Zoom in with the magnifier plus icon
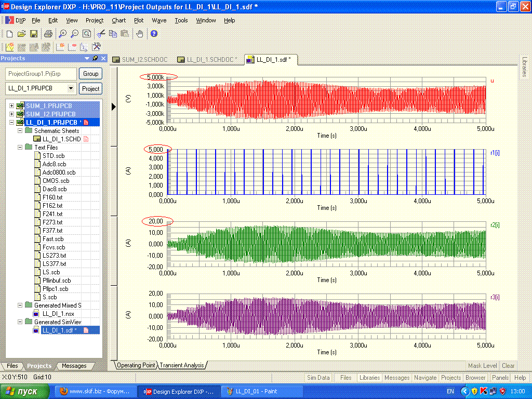Image resolution: width=532 pixels, height=399 pixels. (62, 34)
